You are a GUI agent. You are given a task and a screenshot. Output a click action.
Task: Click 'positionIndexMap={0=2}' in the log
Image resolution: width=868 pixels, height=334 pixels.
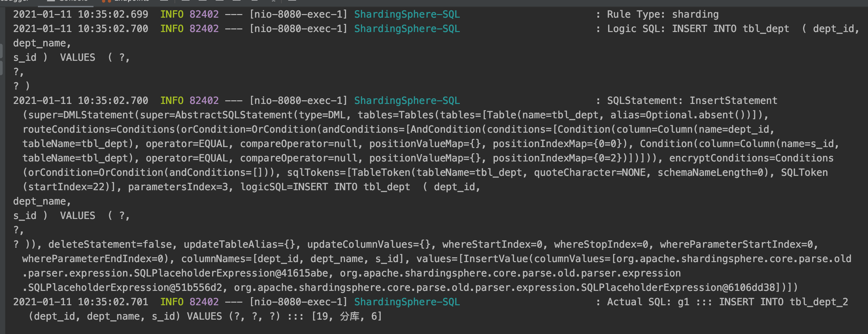(x=557, y=158)
